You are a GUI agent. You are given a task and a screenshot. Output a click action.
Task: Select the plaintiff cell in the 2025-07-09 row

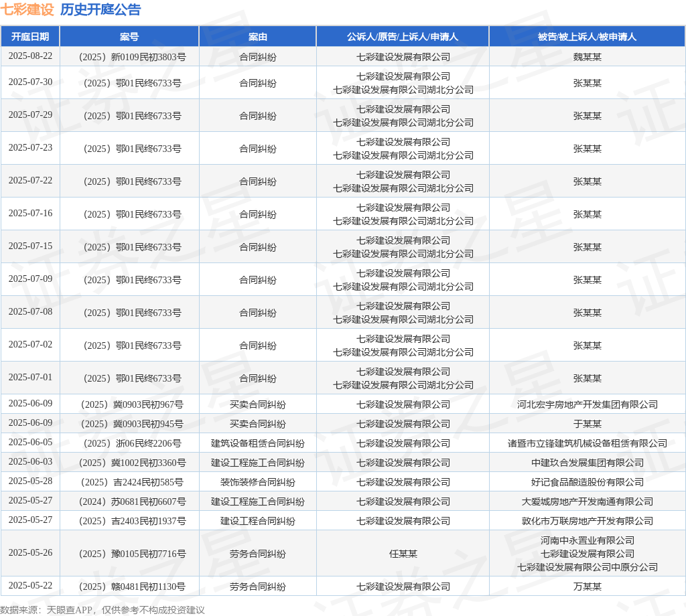403,280
